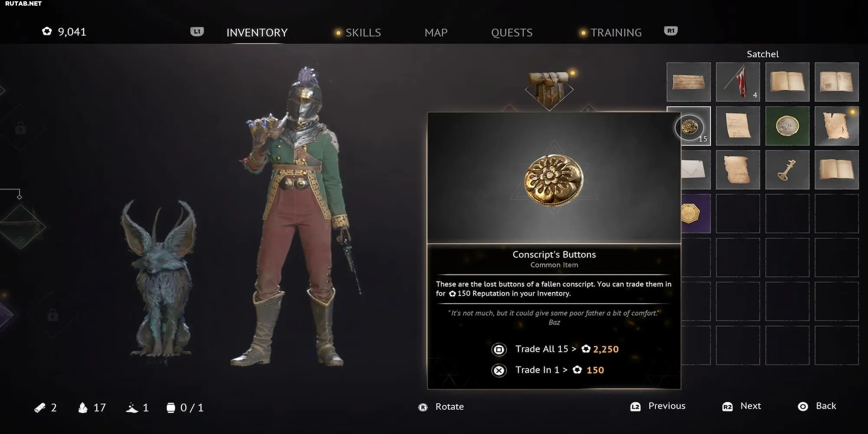
Task: Select the gold medallion on purple slot
Action: coord(696,214)
